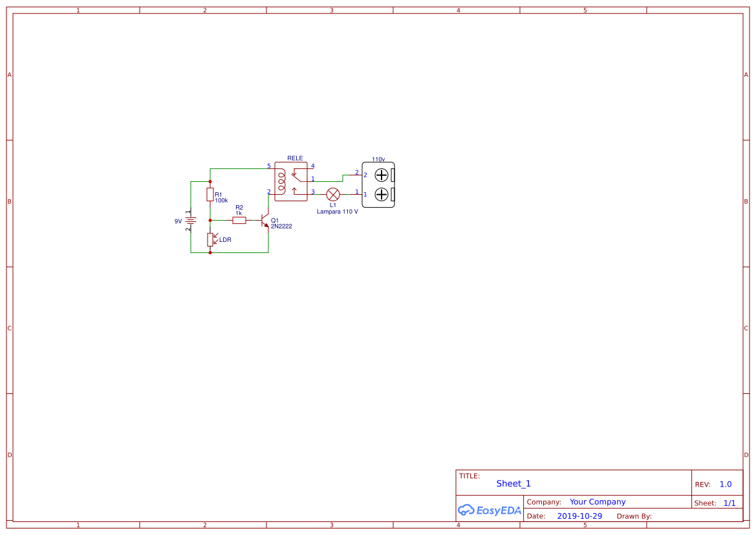Image resolution: width=756 pixels, height=535 pixels.
Task: Click the L1 lamp symbol
Action: coord(332,193)
